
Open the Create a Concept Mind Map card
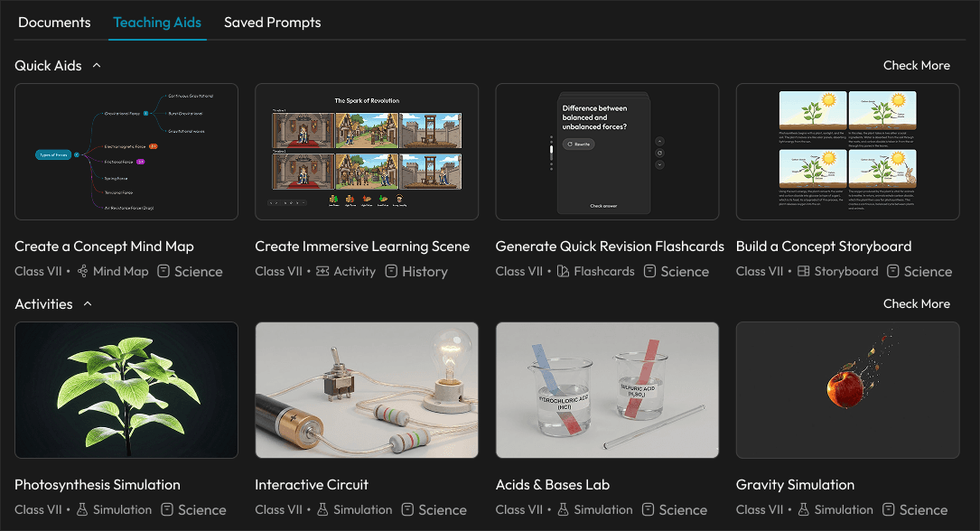126,151
